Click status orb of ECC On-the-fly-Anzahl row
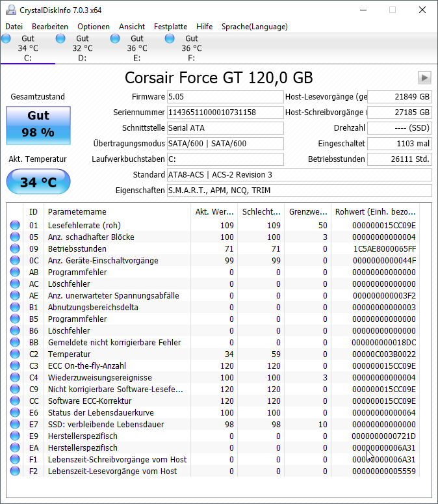The height and width of the screenshot is (504, 438). (x=15, y=365)
